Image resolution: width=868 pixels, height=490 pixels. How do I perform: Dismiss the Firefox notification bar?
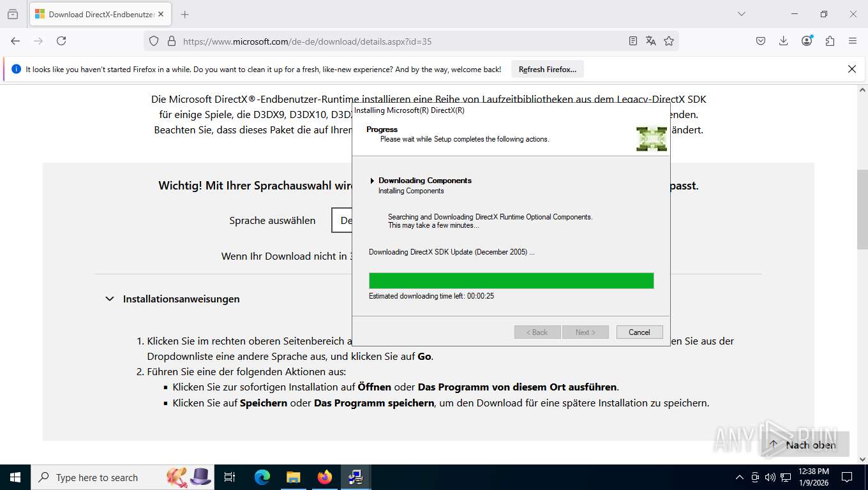[851, 69]
